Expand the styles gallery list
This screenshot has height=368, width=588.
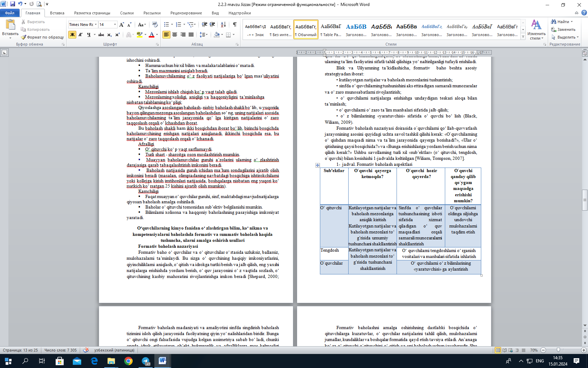(x=523, y=36)
